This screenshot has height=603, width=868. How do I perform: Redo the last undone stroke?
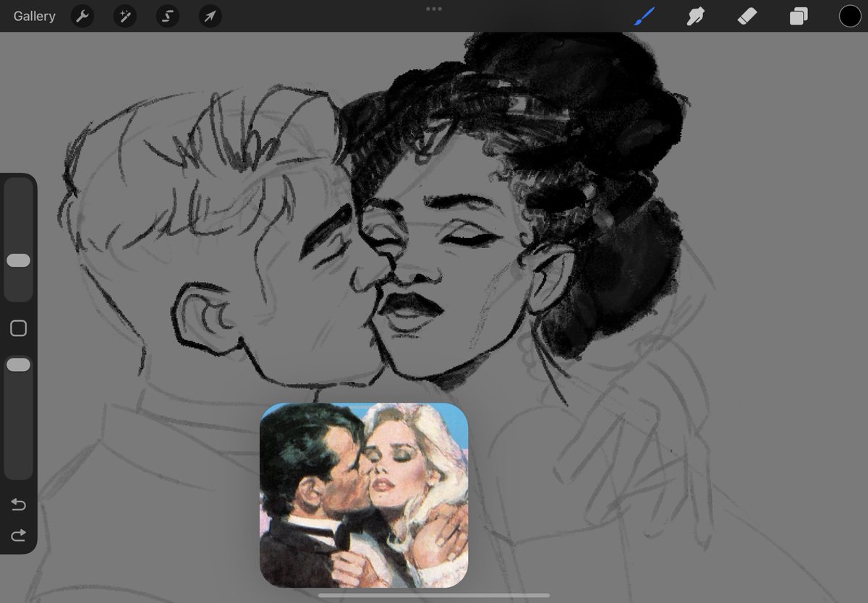(18, 535)
